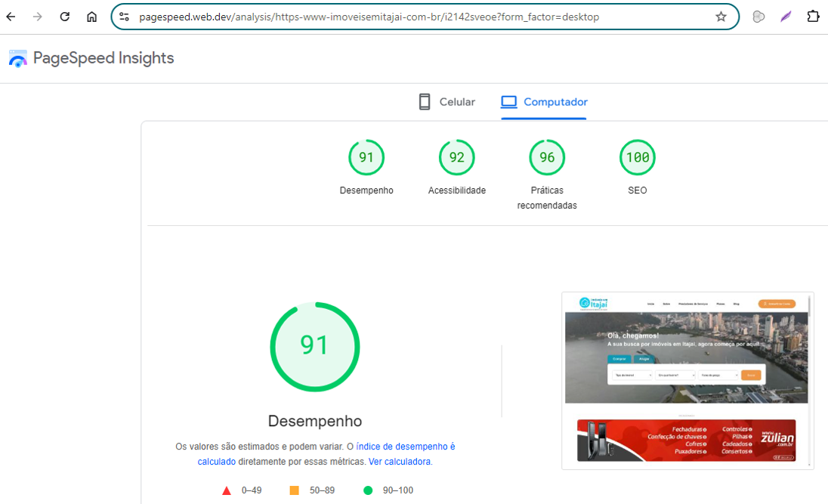Viewport: 828px width, 504px height.
Task: Click the 92 Acessibilidade score circle
Action: tap(456, 157)
